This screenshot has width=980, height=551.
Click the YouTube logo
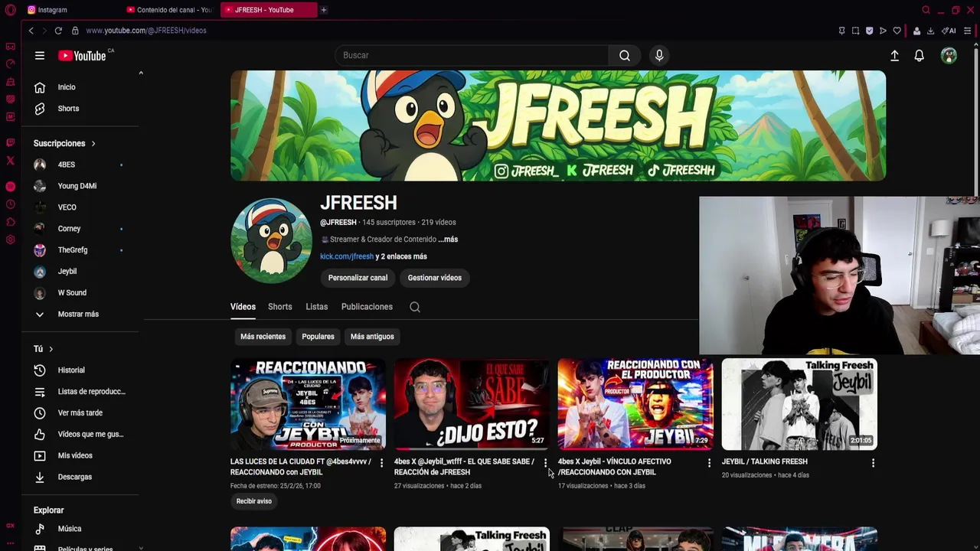pyautogui.click(x=82, y=55)
